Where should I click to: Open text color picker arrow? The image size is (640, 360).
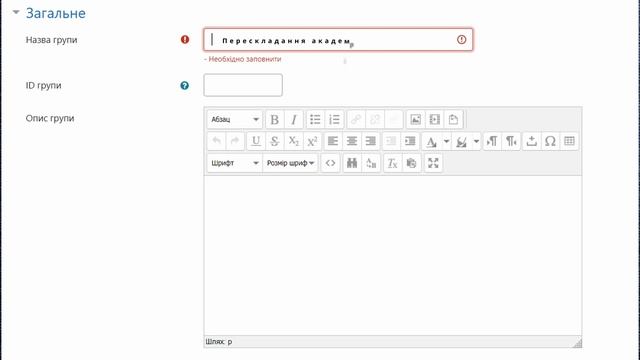click(447, 141)
